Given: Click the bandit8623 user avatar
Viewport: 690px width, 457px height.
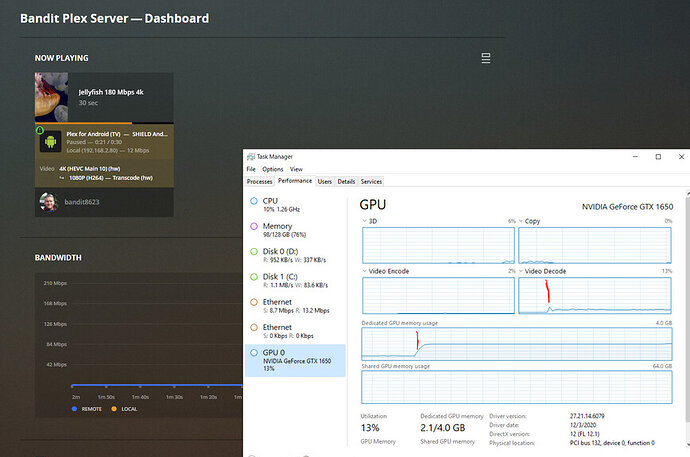Looking at the screenshot, I should point(48,202).
